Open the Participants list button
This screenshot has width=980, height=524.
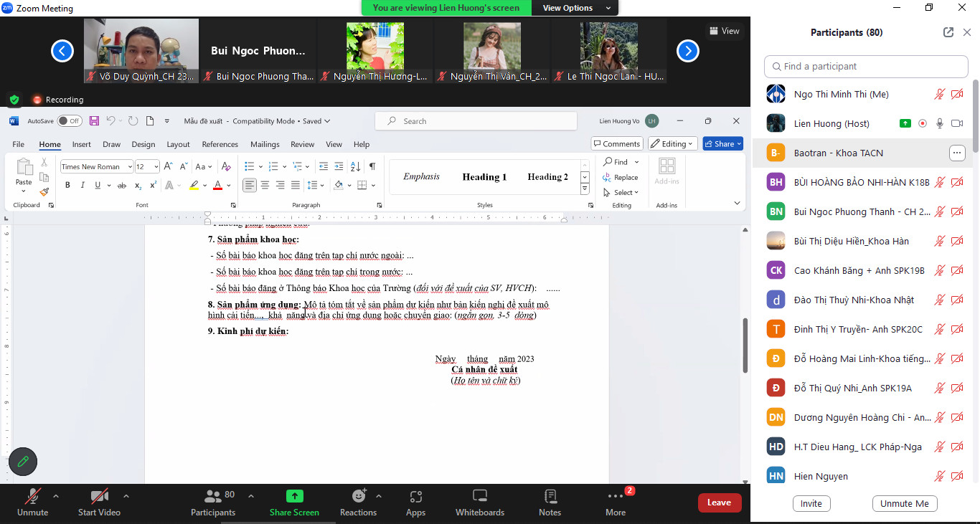(213, 502)
